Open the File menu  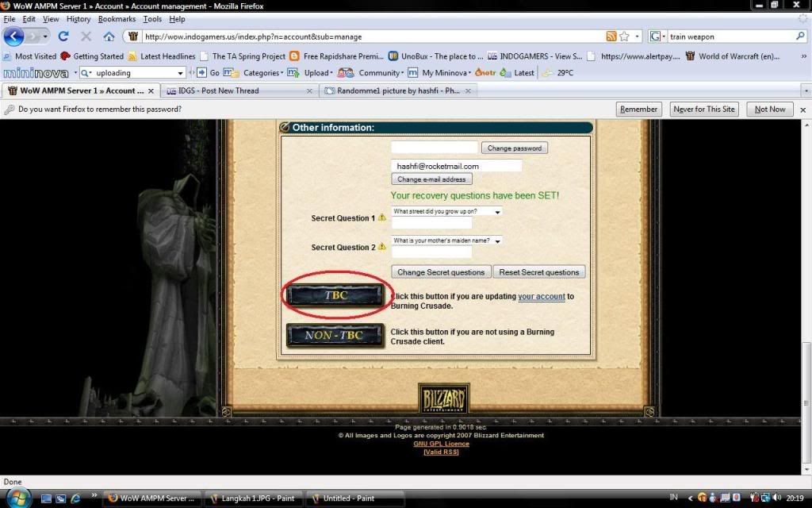pos(10,19)
